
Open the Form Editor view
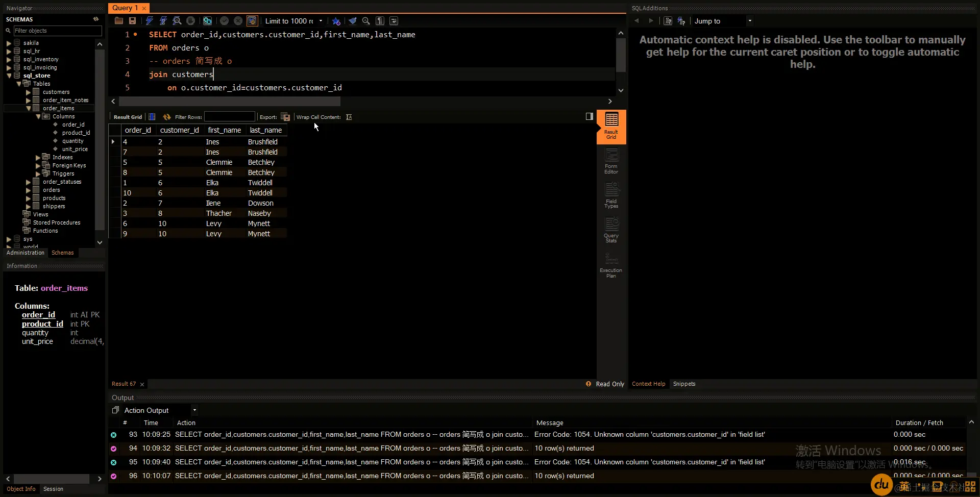click(611, 161)
